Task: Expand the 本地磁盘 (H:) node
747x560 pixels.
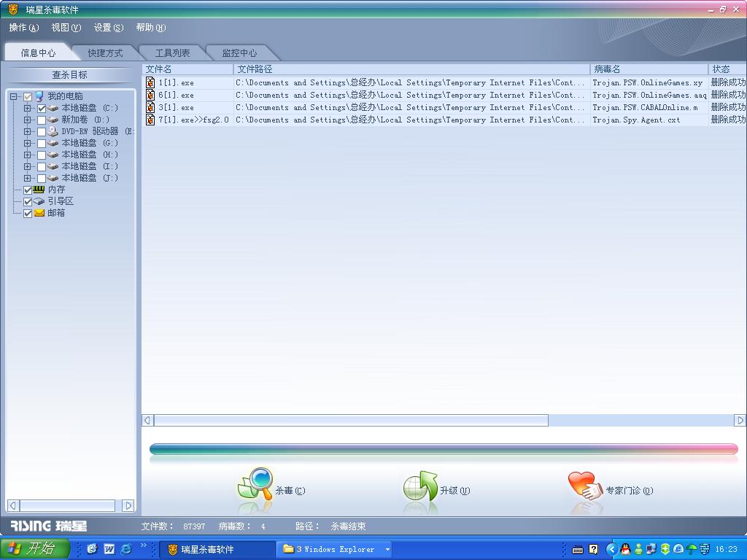Action: tap(27, 155)
